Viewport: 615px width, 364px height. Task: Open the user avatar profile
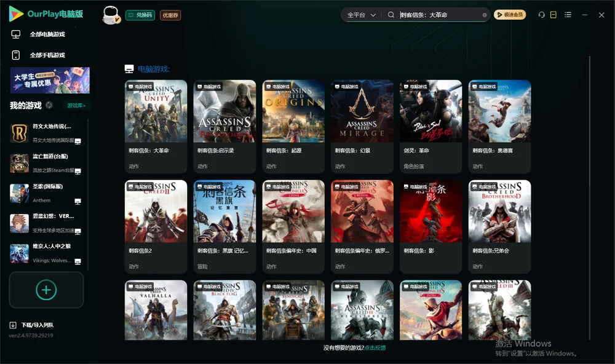(111, 15)
